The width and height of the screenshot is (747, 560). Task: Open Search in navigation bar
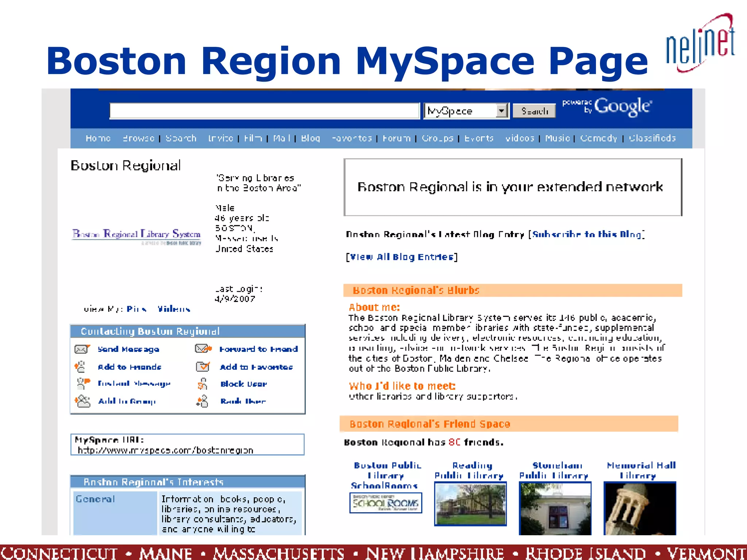point(181,138)
